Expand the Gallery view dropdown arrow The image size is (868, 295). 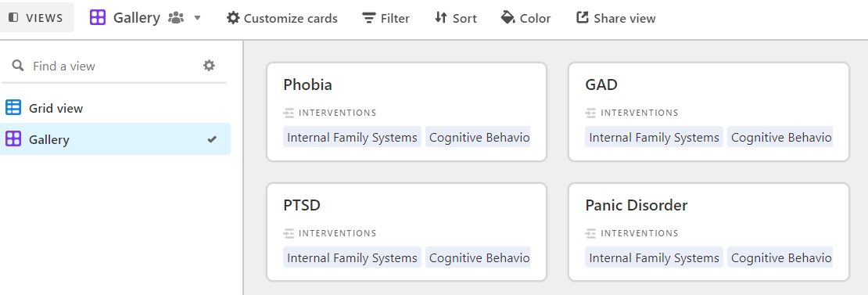197,18
